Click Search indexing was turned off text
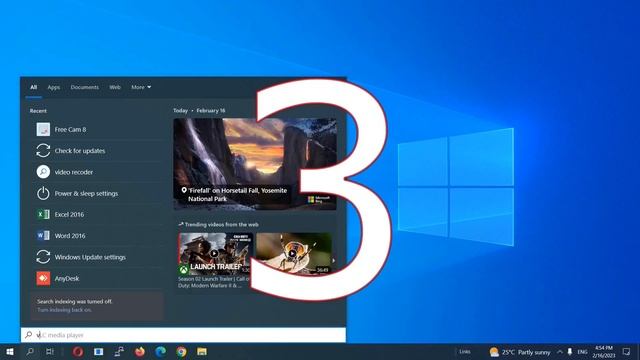Image resolution: width=640 pixels, height=360 pixels. (74, 301)
